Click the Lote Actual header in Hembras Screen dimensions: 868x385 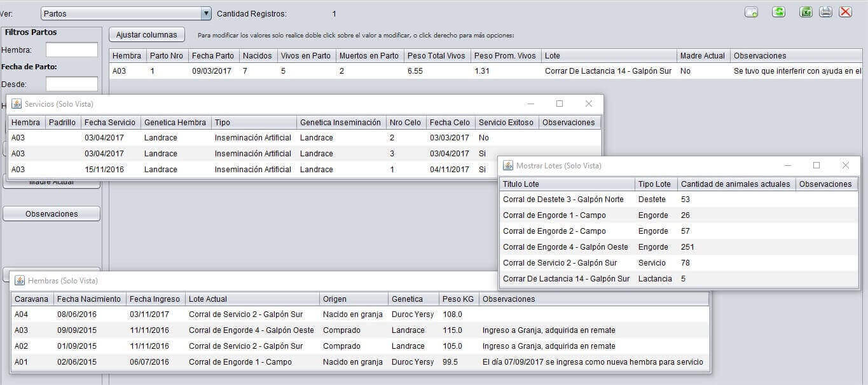[x=252, y=299]
